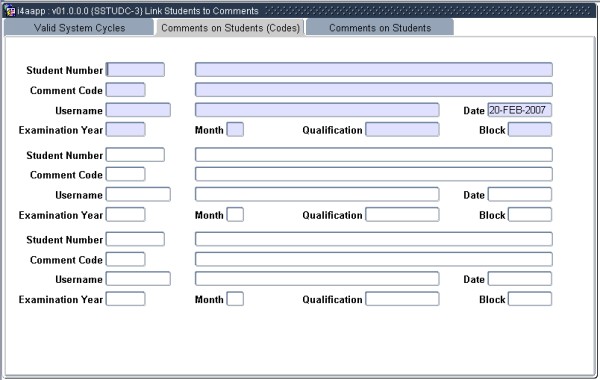Click the first record's Comment Code field

[x=126, y=90]
